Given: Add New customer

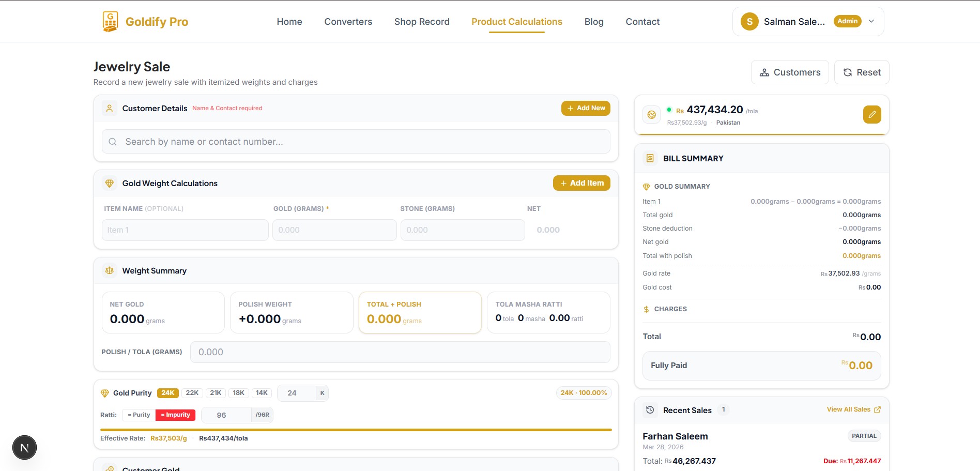Looking at the screenshot, I should coord(586,109).
